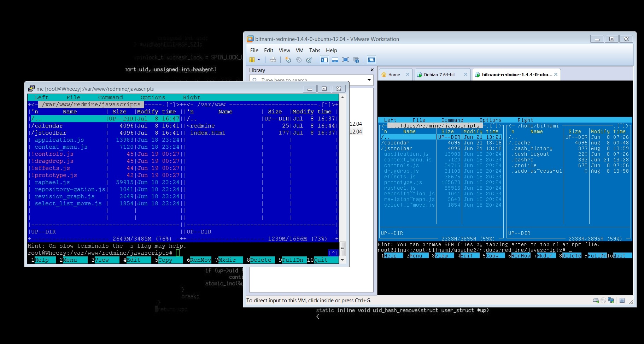This screenshot has height=344, width=644.
Task: Click scroll down arrow in mc window
Action: (x=342, y=260)
